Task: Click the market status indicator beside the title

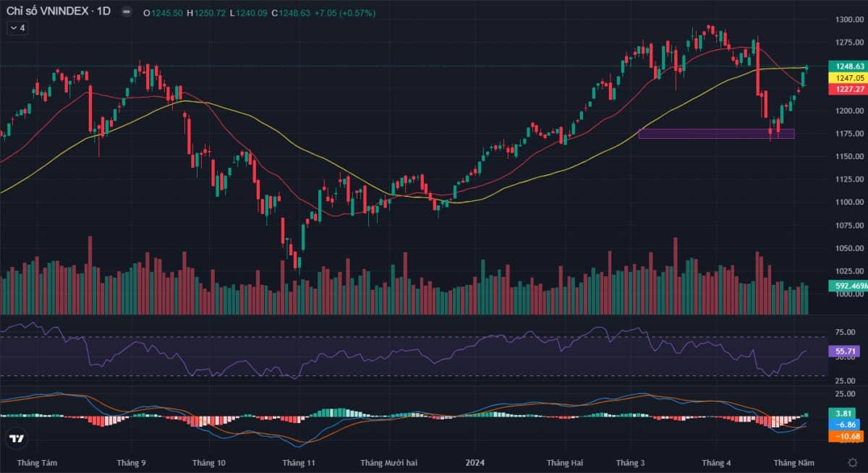Action: pos(127,12)
